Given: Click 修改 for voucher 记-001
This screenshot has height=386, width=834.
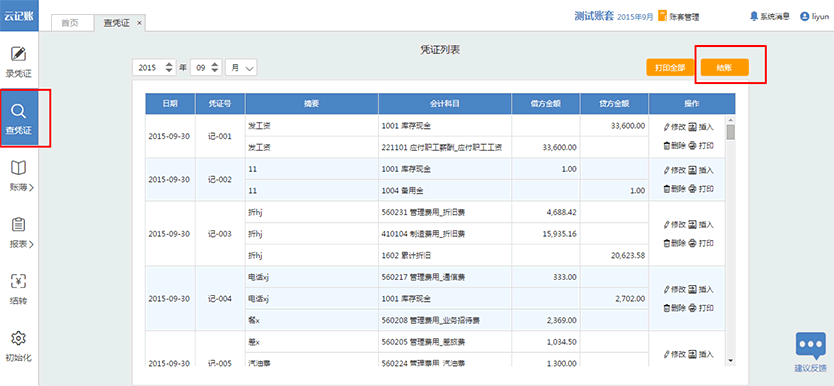Looking at the screenshot, I should coord(674,127).
